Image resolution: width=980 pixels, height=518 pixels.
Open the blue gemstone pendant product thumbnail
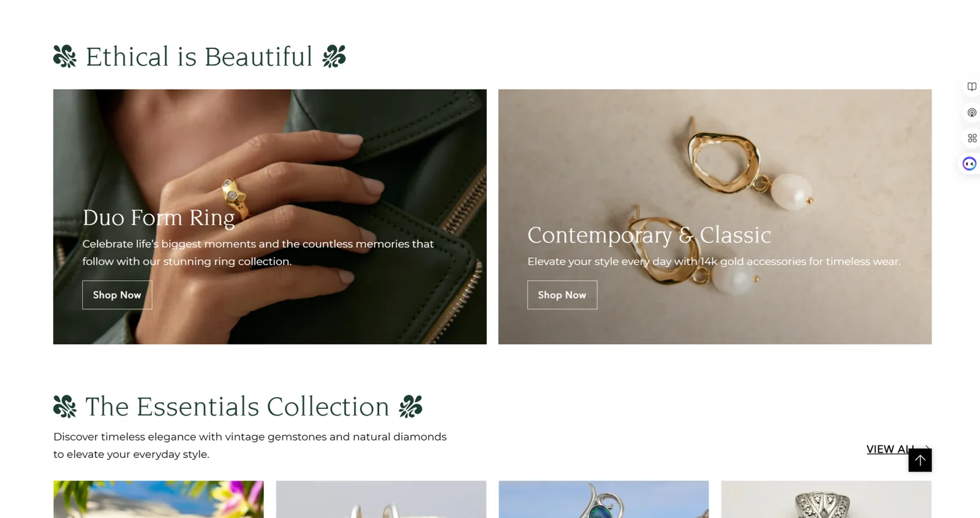point(603,499)
